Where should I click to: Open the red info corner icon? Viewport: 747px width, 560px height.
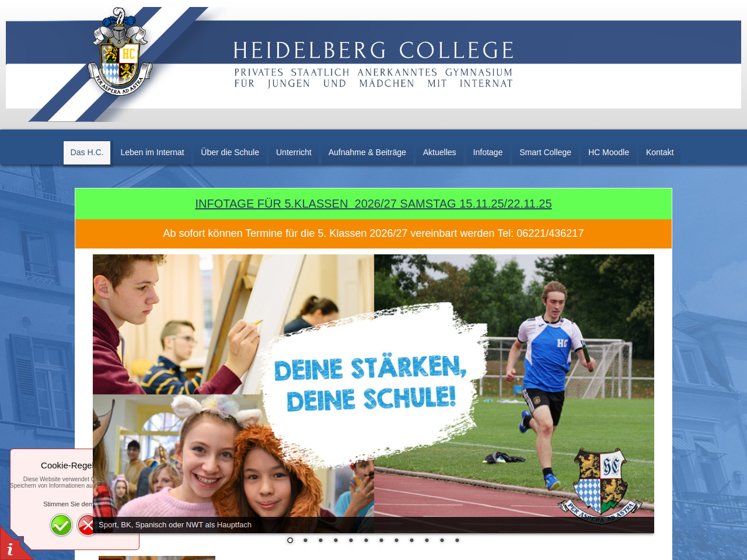click(x=12, y=546)
